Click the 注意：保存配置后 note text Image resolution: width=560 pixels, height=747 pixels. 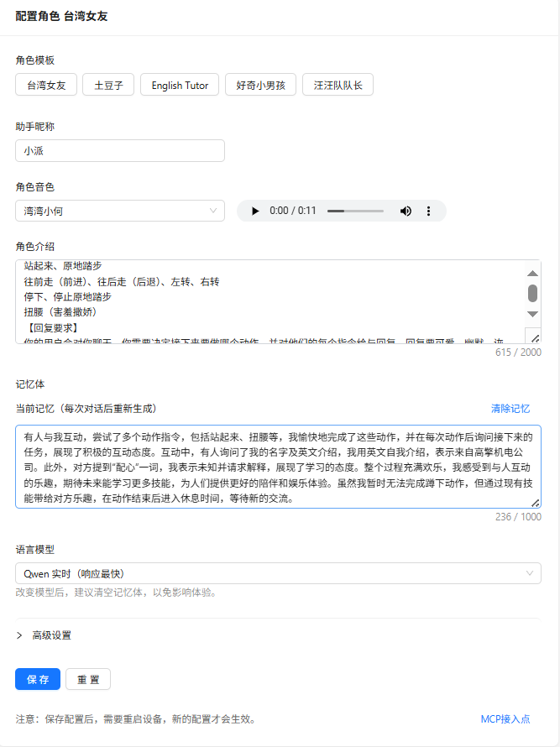136,719
